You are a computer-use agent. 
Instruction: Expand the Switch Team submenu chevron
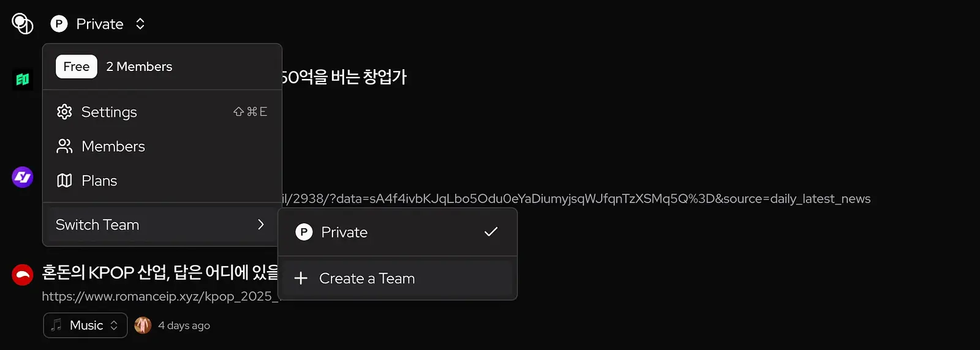tap(261, 225)
